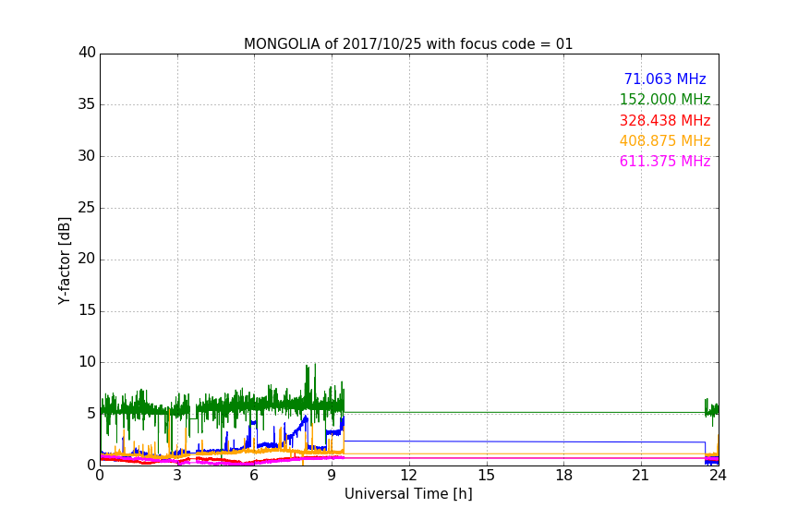Click the y-axis tick label 20
The height and width of the screenshot is (532, 798).
(x=87, y=259)
